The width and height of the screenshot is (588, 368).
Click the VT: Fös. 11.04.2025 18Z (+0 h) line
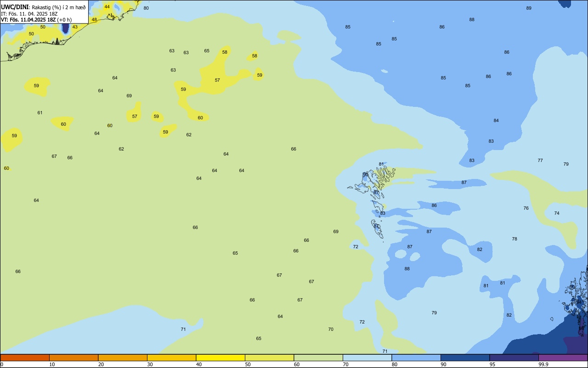pos(36,20)
